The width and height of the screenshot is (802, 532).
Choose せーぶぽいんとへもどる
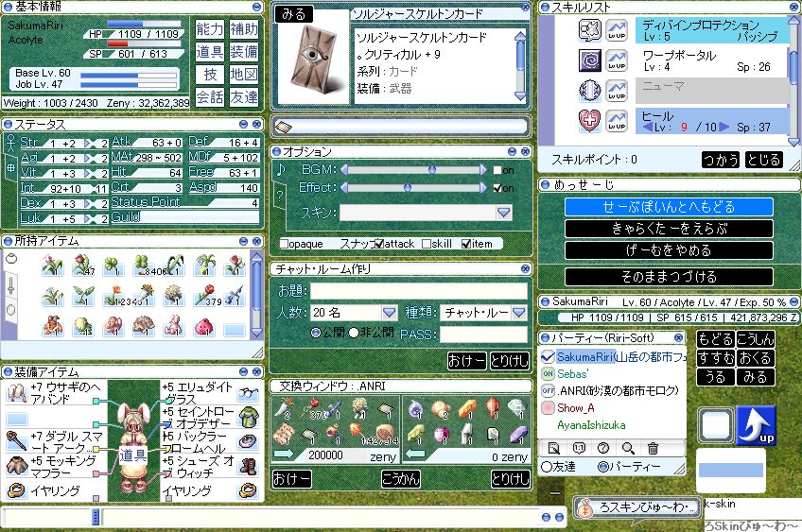(669, 207)
